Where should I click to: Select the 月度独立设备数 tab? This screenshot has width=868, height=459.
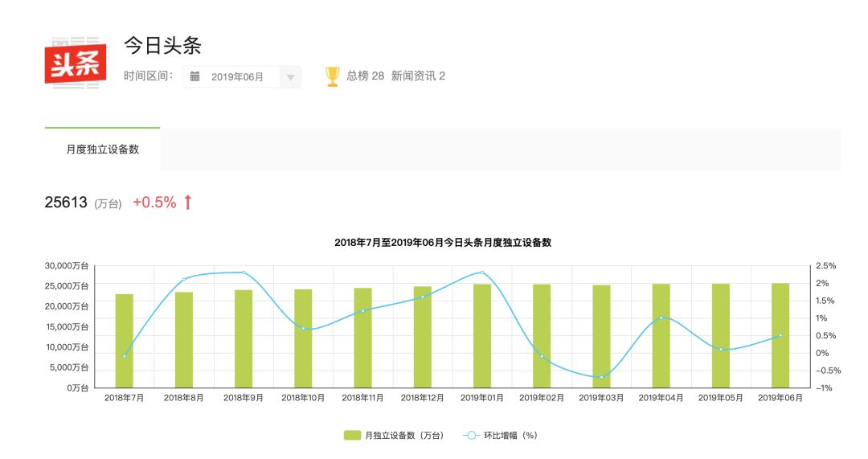(x=102, y=149)
